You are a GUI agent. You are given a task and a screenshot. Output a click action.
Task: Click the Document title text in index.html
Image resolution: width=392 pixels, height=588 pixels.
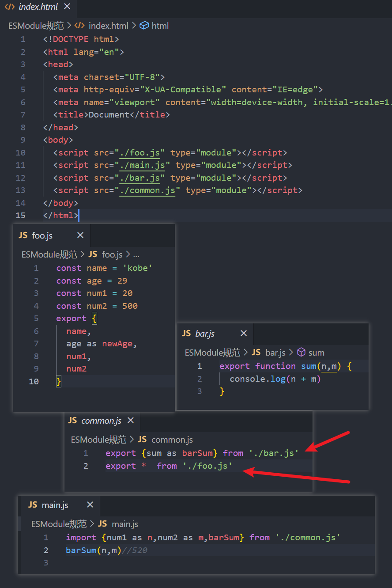pos(109,115)
